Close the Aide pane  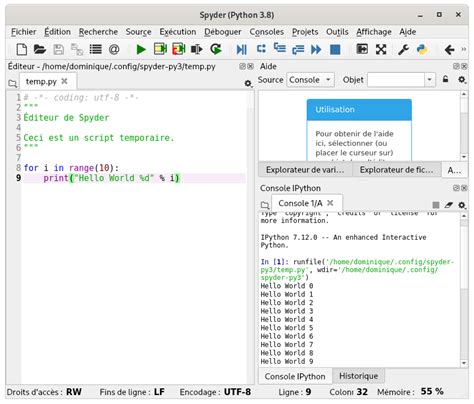click(464, 66)
